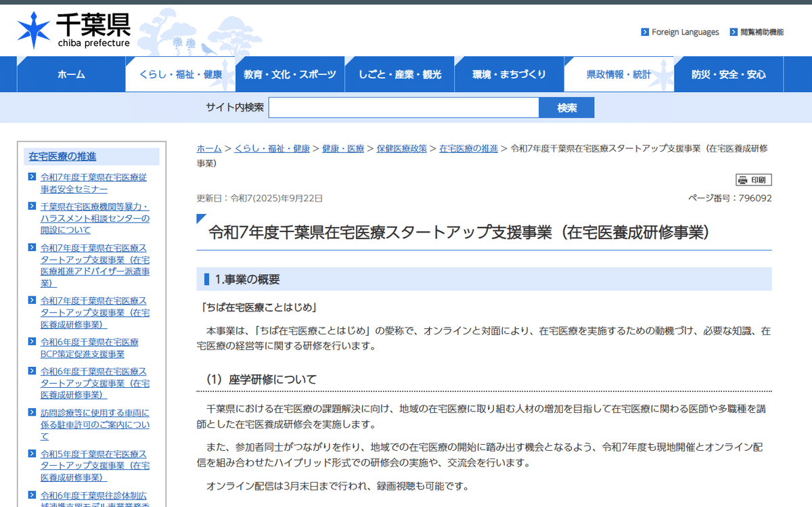Open the くらし・福祉・健康 menu
This screenshot has width=812, height=507.
point(179,74)
